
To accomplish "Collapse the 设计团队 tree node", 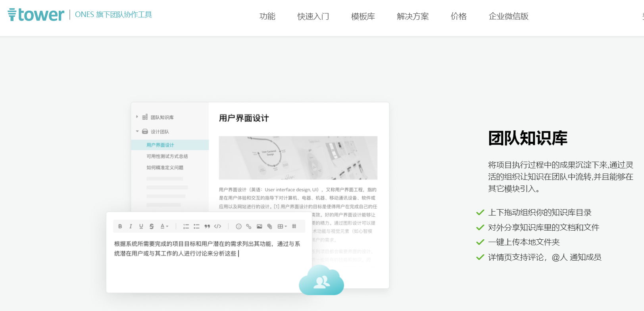I will (137, 131).
